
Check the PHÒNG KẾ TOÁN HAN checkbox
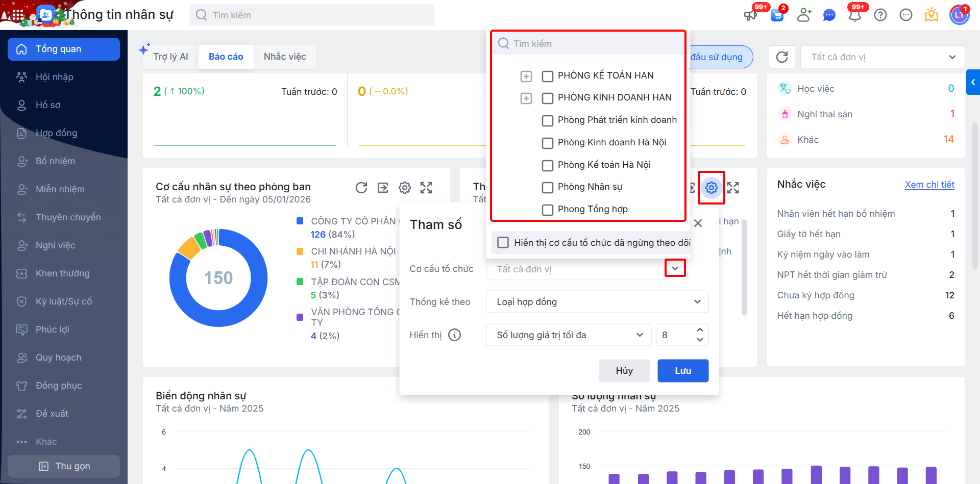[x=548, y=76]
